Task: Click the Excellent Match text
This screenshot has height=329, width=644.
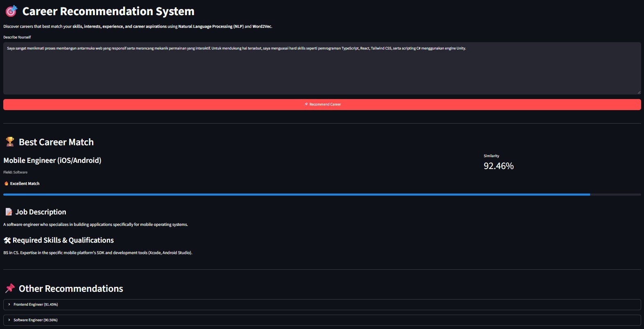Action: pyautogui.click(x=25, y=184)
